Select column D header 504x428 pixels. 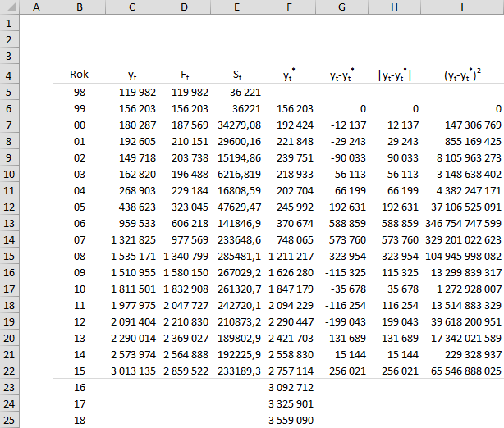click(184, 7)
